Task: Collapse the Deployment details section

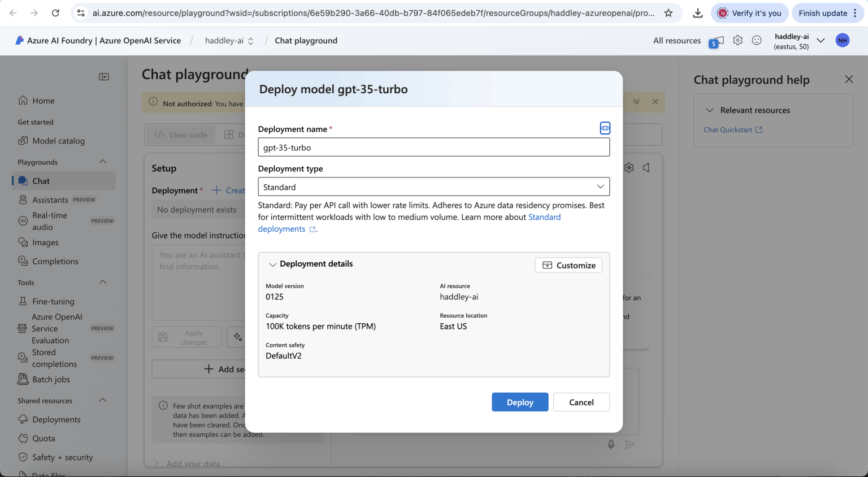Action: click(273, 264)
